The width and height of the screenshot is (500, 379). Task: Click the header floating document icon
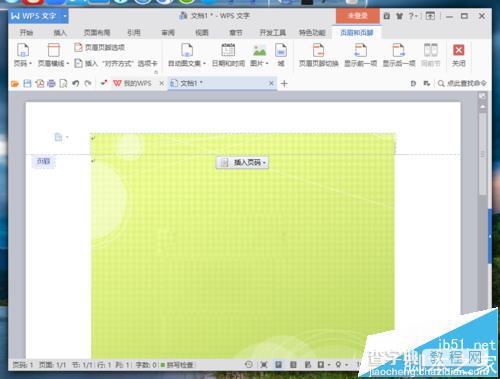tap(58, 137)
